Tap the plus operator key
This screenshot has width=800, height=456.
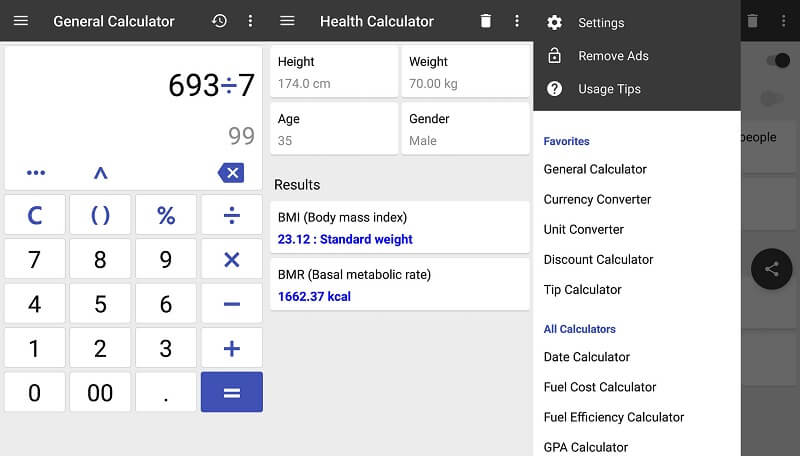pos(232,348)
